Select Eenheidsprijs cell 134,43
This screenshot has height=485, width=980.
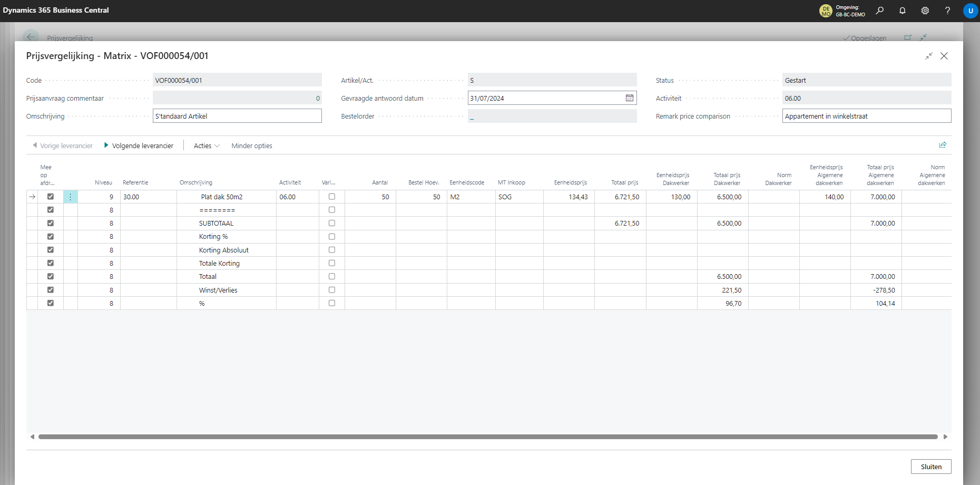569,197
